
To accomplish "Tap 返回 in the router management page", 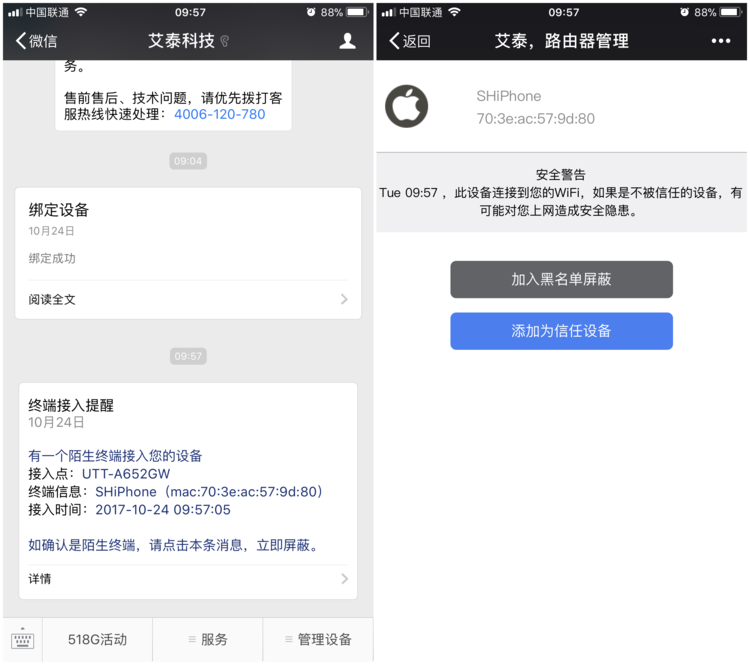I will coord(410,41).
